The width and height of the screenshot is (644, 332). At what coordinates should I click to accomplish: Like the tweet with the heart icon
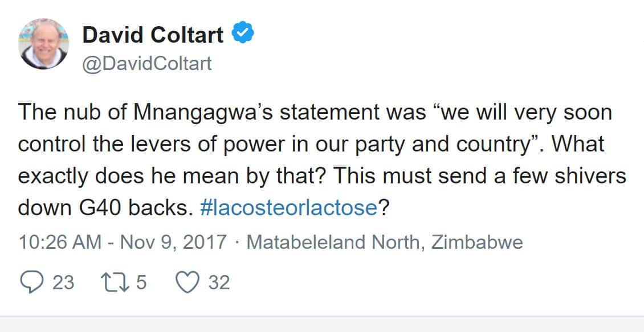pyautogui.click(x=188, y=282)
